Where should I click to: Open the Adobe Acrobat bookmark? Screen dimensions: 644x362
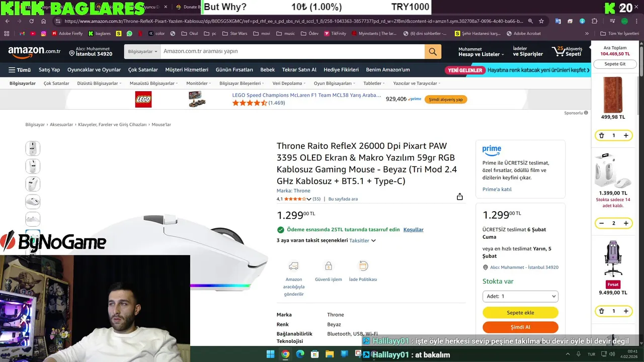pos(524,34)
